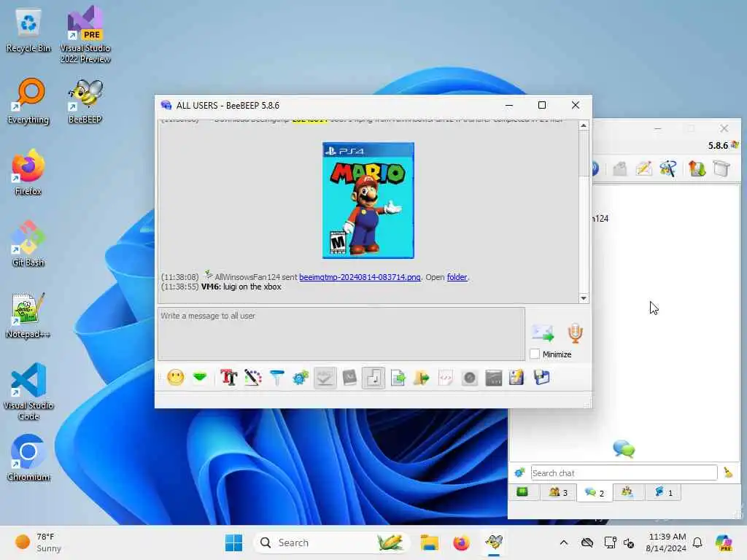This screenshot has height=560, width=747.
Task: Click chat scrollbar down arrow
Action: click(584, 298)
